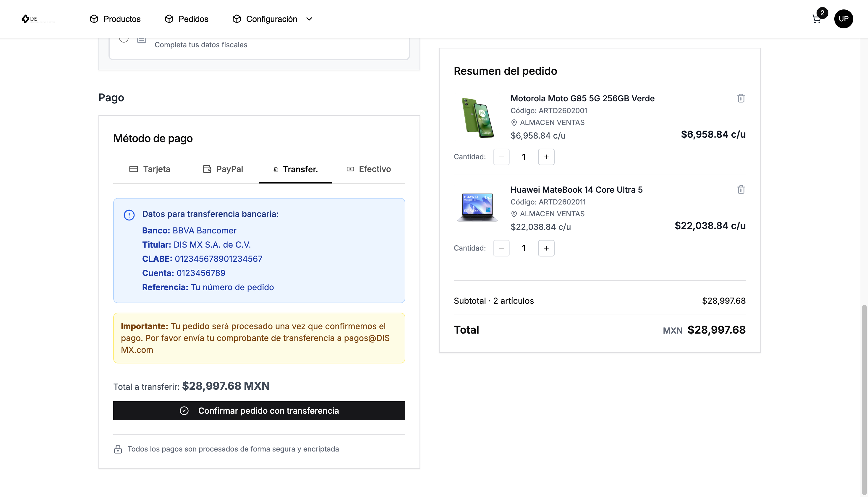Open the UP user avatar menu
The height and width of the screenshot is (497, 868).
tap(843, 19)
